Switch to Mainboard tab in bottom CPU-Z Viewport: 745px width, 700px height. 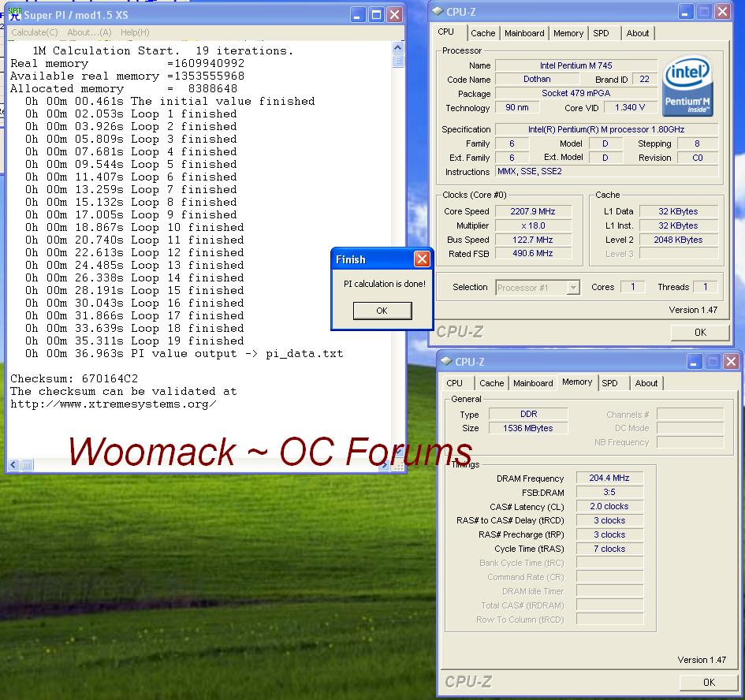click(x=533, y=383)
